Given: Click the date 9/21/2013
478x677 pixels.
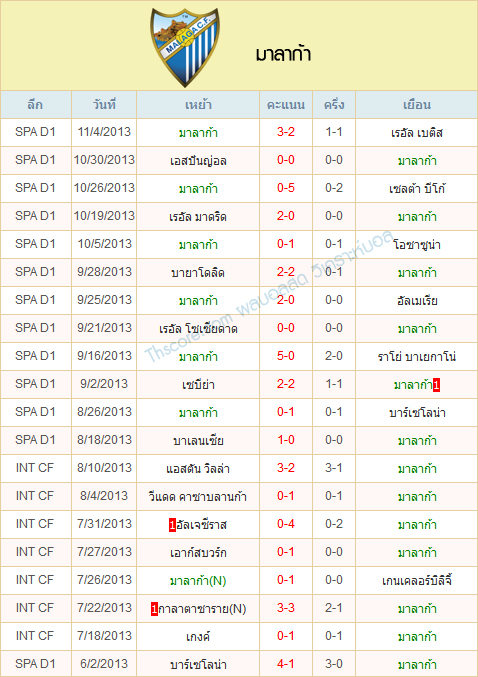Looking at the screenshot, I should pyautogui.click(x=104, y=328).
